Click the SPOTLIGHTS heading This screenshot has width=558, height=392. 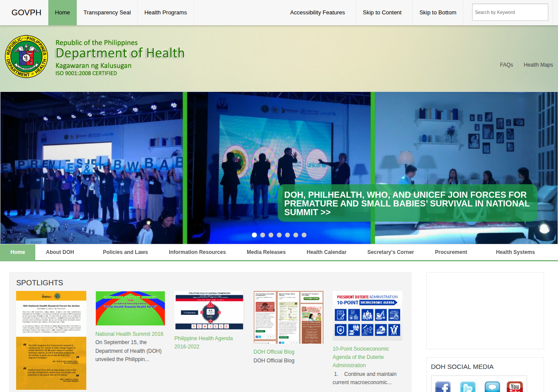pos(40,283)
